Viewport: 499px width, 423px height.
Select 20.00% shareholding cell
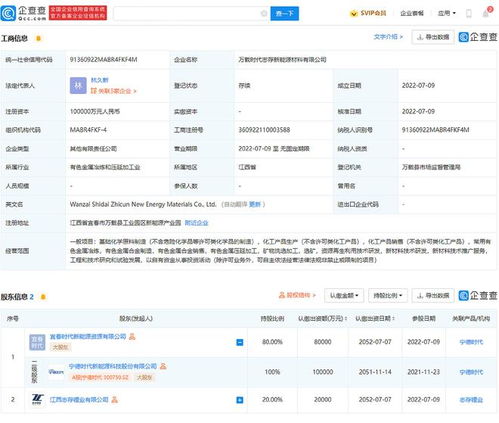tap(272, 400)
